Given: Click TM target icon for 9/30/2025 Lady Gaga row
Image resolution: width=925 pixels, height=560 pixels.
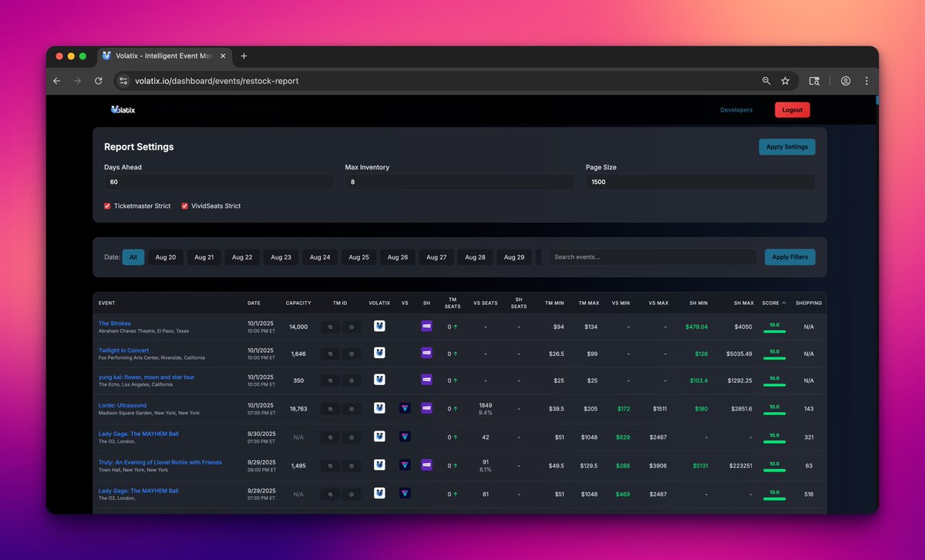Looking at the screenshot, I should [x=351, y=438].
